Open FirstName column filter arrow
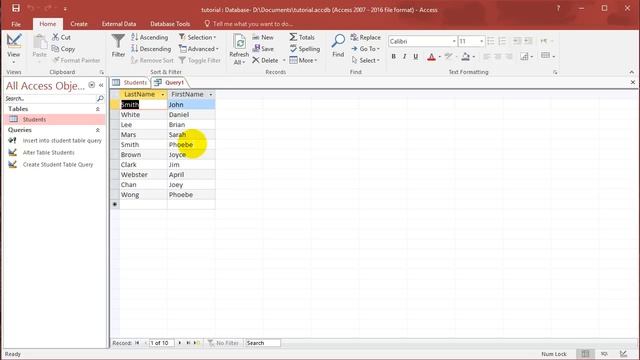Viewport: 640px width, 360px height. click(x=211, y=95)
